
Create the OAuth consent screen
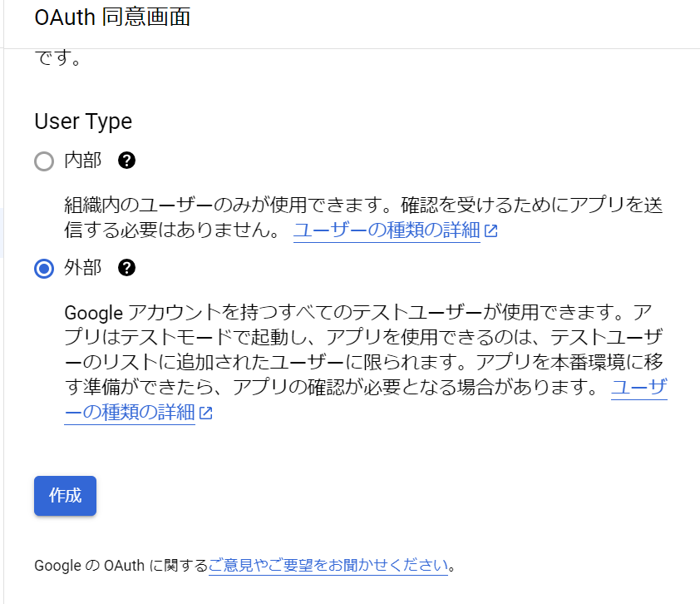(x=65, y=495)
